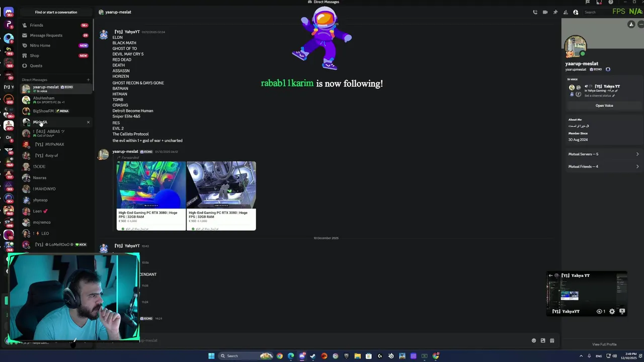Open BigShowFM direct message

click(55, 111)
